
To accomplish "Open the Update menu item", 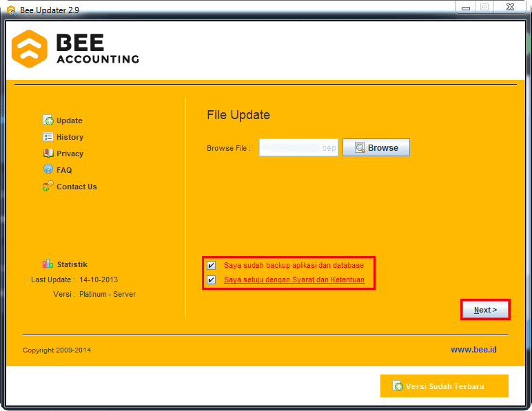I will click(69, 120).
